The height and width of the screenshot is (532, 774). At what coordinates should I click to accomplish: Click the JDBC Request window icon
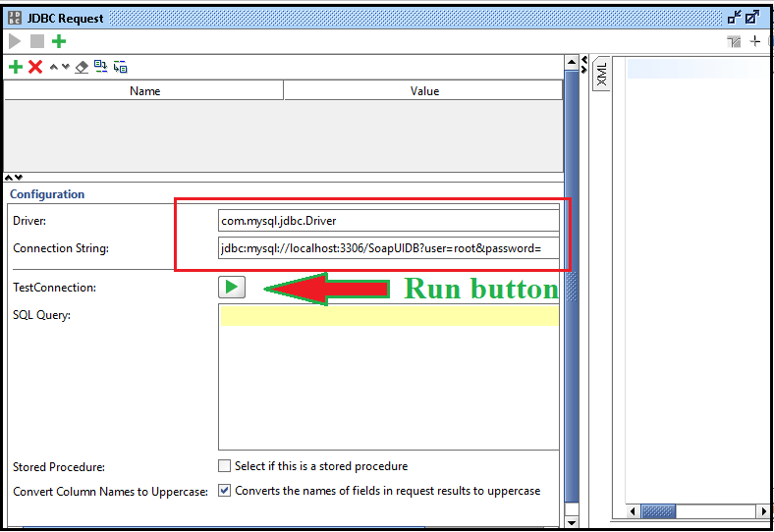(x=15, y=19)
